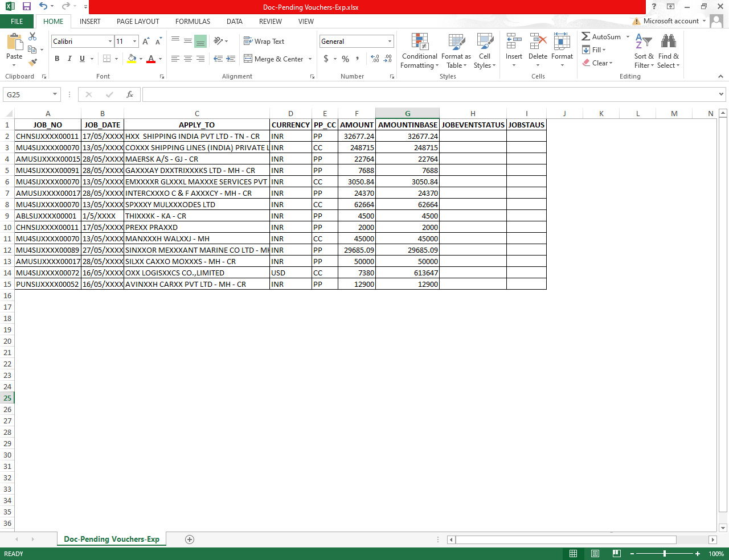Open the General number format dropdown
729x560 pixels.
click(x=390, y=42)
